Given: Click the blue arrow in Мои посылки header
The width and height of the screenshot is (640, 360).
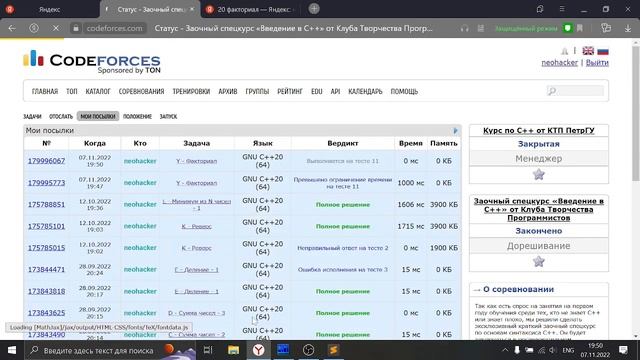Looking at the screenshot, I should [x=456, y=131].
